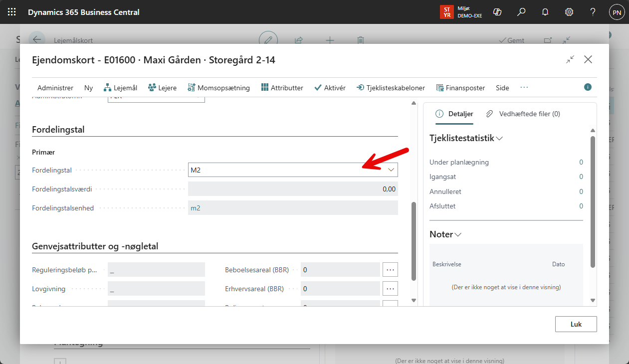Click the form's vertical scrollbar thumb

click(x=413, y=240)
